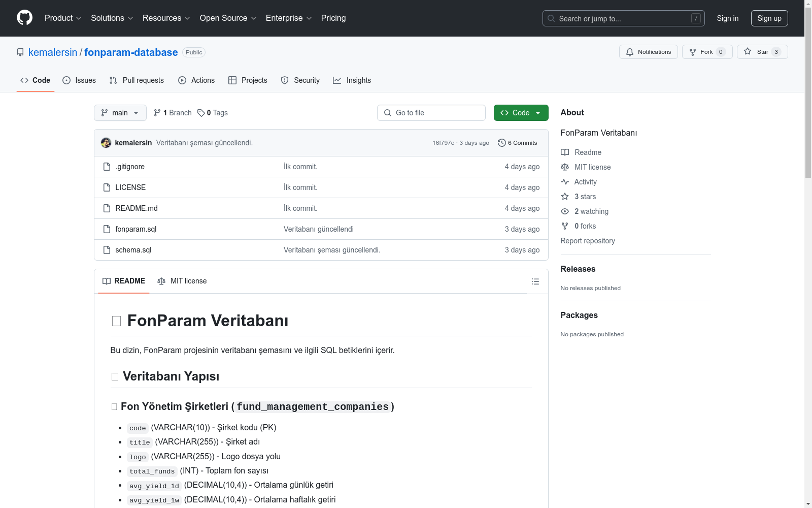The image size is (812, 508).
Task: Click the Star icon
Action: tap(748, 51)
